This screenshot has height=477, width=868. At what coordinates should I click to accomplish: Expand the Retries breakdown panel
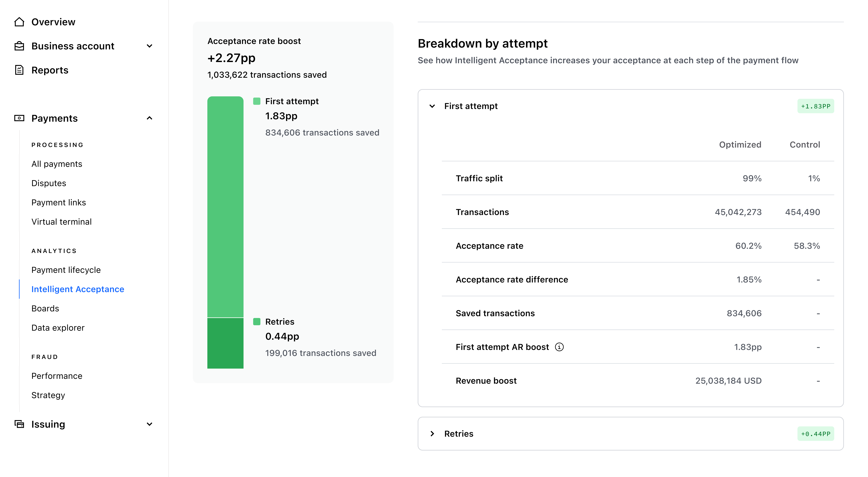click(x=432, y=434)
